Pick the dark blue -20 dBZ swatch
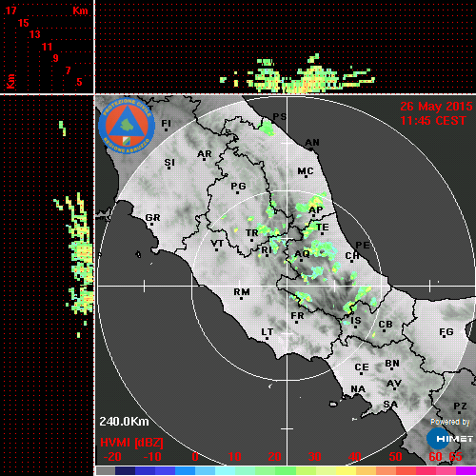This screenshot has width=476, height=476. click(125, 470)
